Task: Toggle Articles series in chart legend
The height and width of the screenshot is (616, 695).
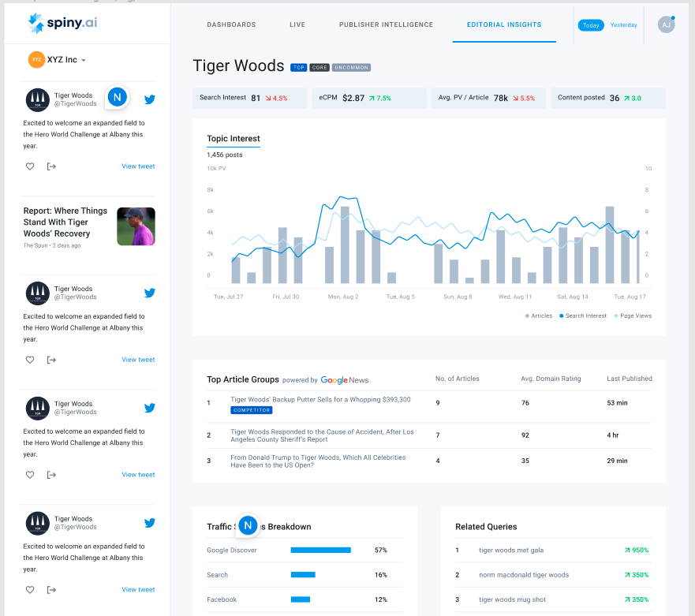Action: (x=539, y=316)
